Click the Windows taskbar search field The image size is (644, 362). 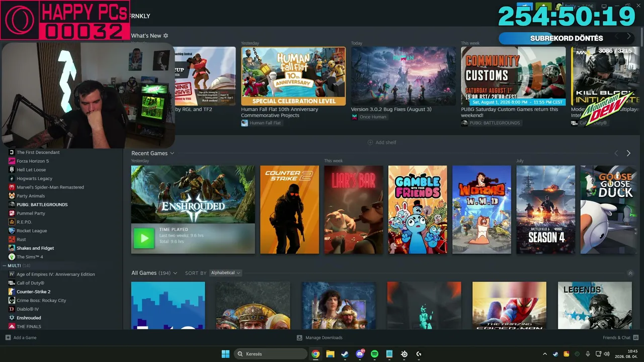(x=271, y=354)
